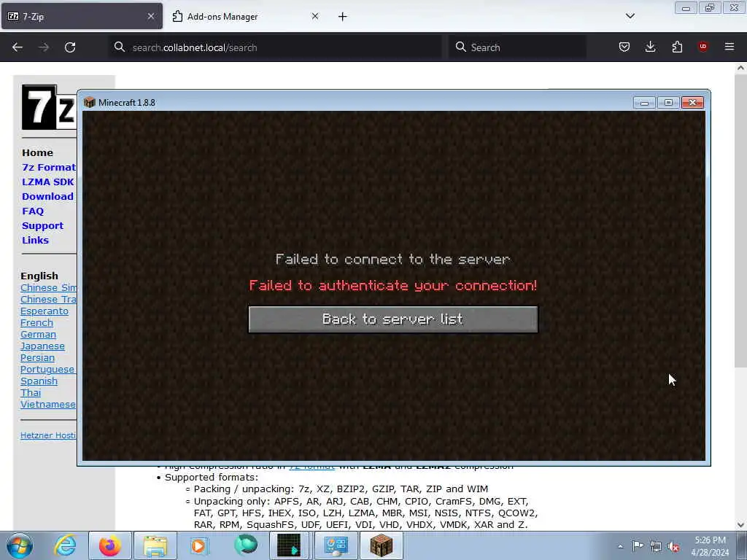
Task: Open Action Center flag icon
Action: [638, 546]
